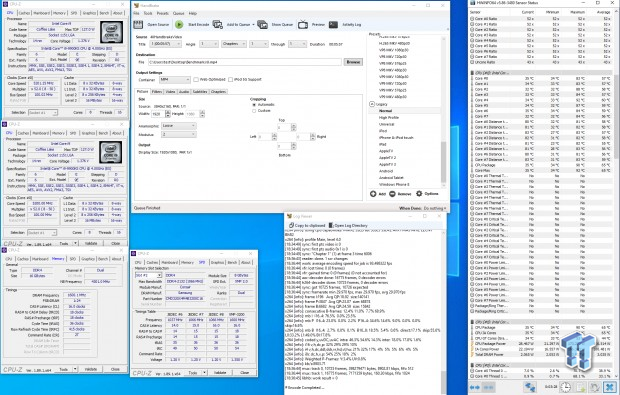
Task: Click Copy to clipboard in Log Viewer
Action: pos(306,225)
